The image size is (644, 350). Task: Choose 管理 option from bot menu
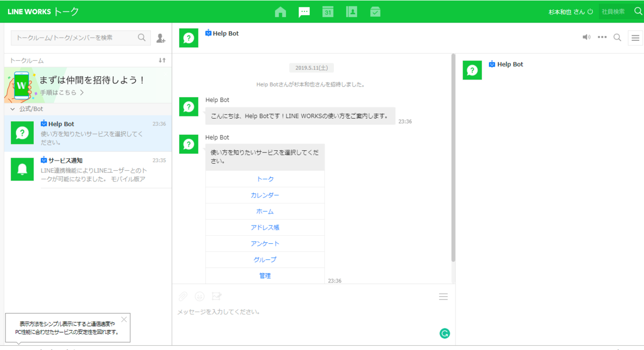click(265, 275)
